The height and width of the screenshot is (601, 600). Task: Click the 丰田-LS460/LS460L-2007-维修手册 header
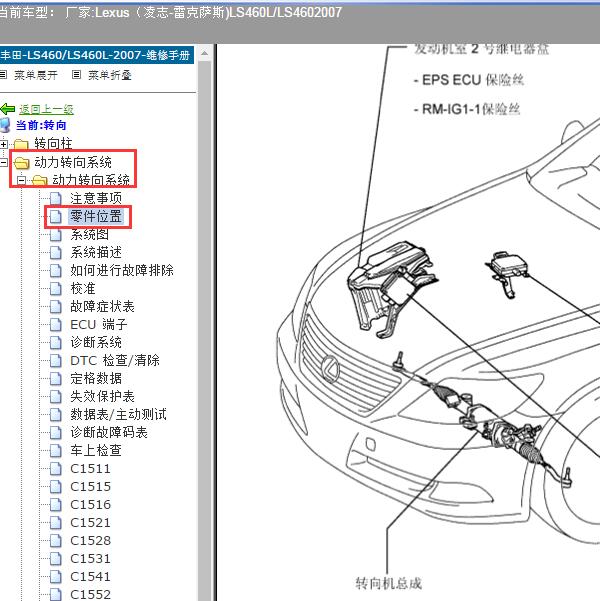pyautogui.click(x=96, y=55)
